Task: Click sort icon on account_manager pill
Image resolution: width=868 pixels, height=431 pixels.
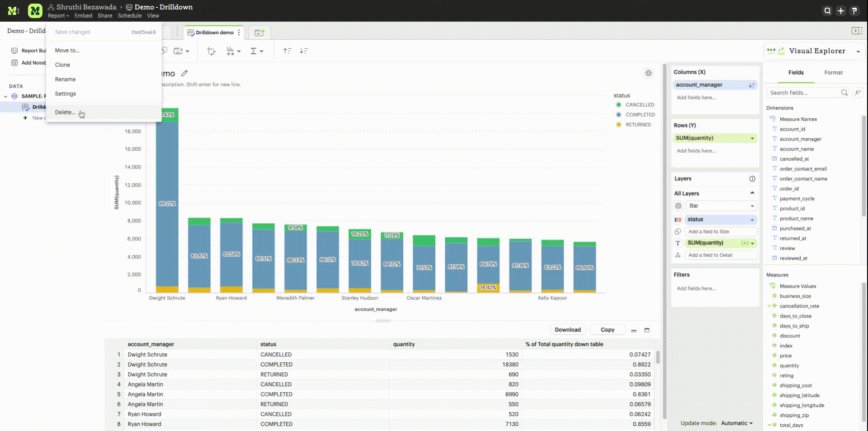Action: click(752, 85)
